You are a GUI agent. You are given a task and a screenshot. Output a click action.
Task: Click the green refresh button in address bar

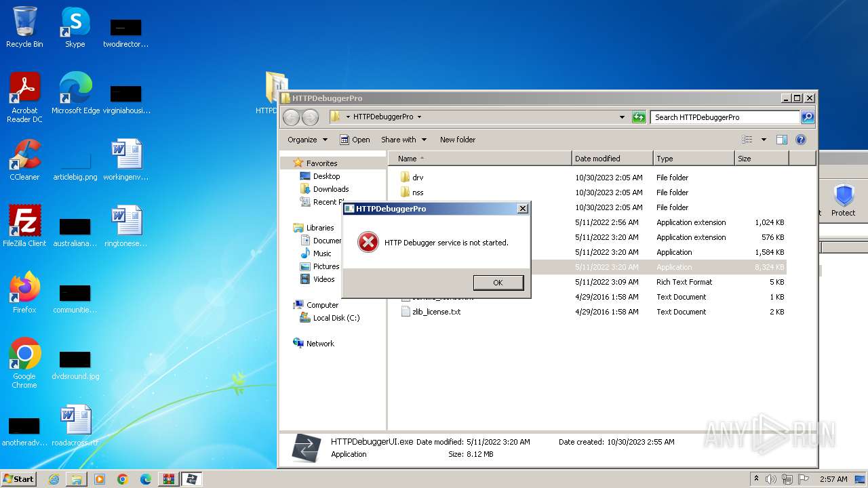click(639, 117)
